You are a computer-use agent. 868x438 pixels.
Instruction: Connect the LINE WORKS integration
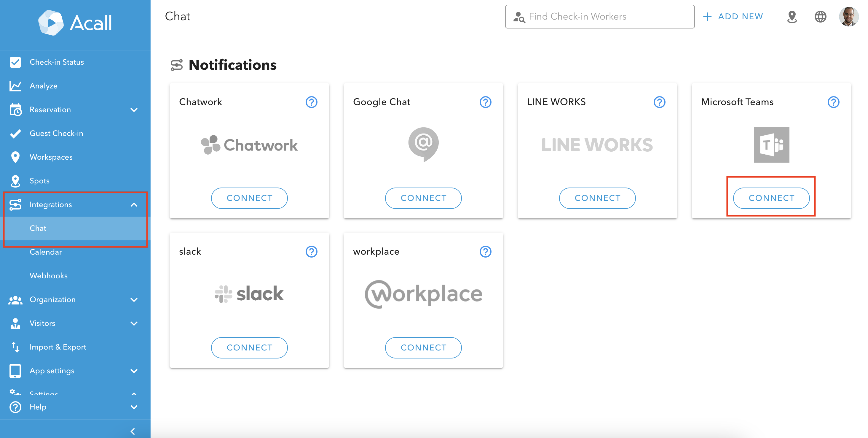pos(597,198)
